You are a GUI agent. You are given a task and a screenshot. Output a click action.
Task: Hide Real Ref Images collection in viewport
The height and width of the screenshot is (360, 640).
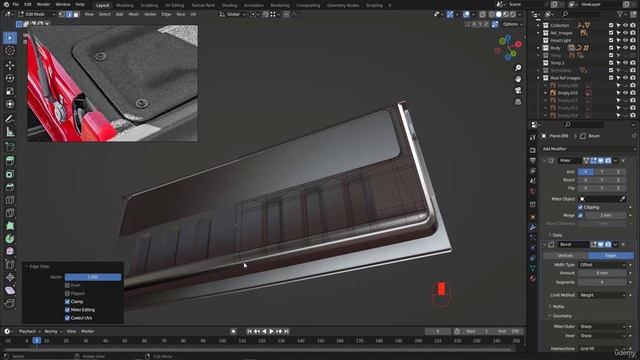[x=625, y=78]
